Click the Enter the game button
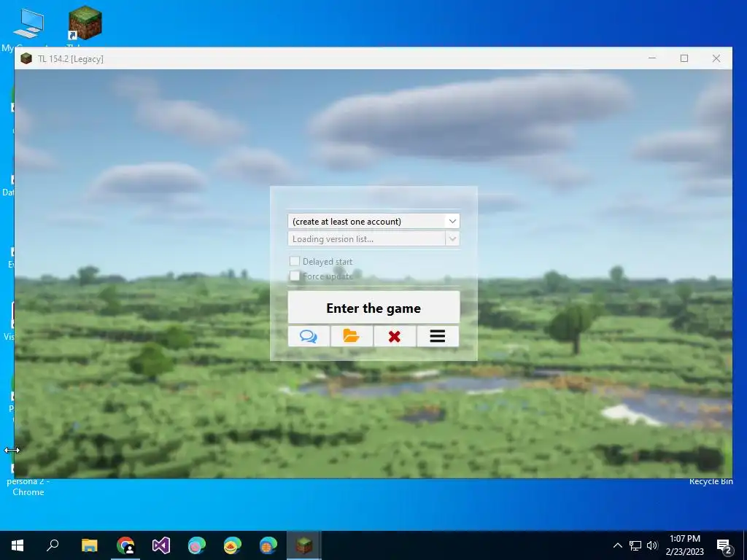The width and height of the screenshot is (747, 560). pos(373,308)
